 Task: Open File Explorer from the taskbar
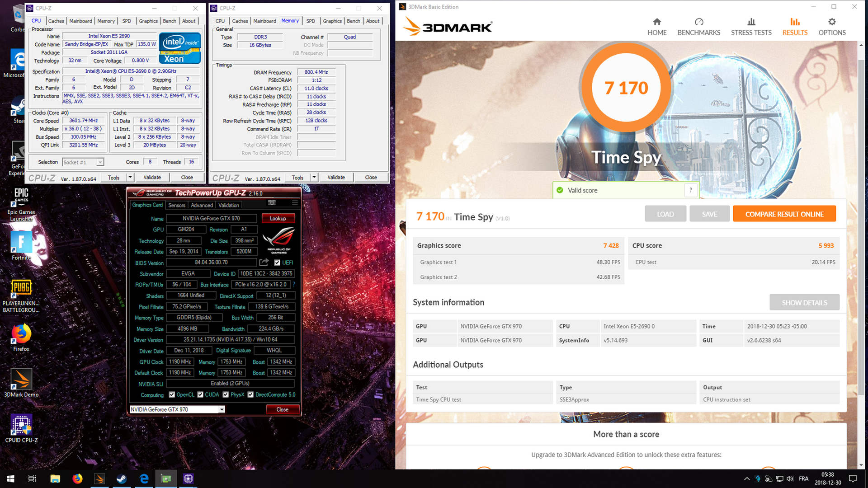click(55, 479)
